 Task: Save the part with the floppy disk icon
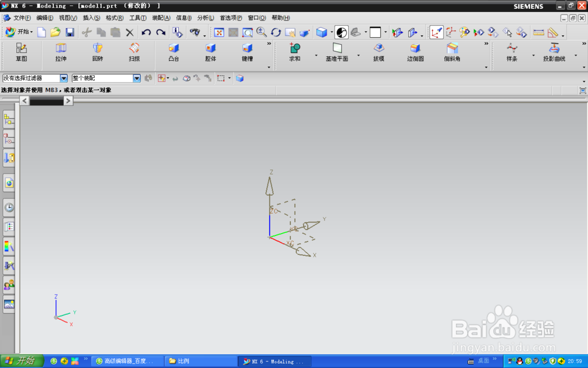tap(70, 32)
